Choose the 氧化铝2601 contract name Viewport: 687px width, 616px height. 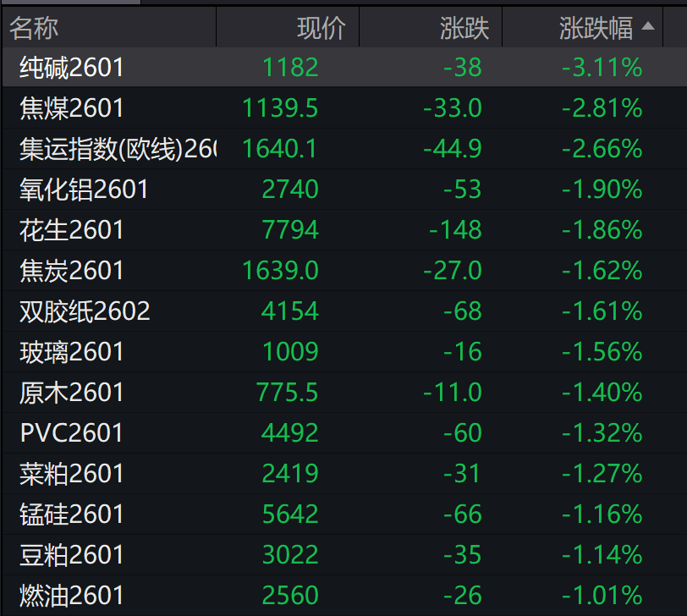[x=84, y=189]
